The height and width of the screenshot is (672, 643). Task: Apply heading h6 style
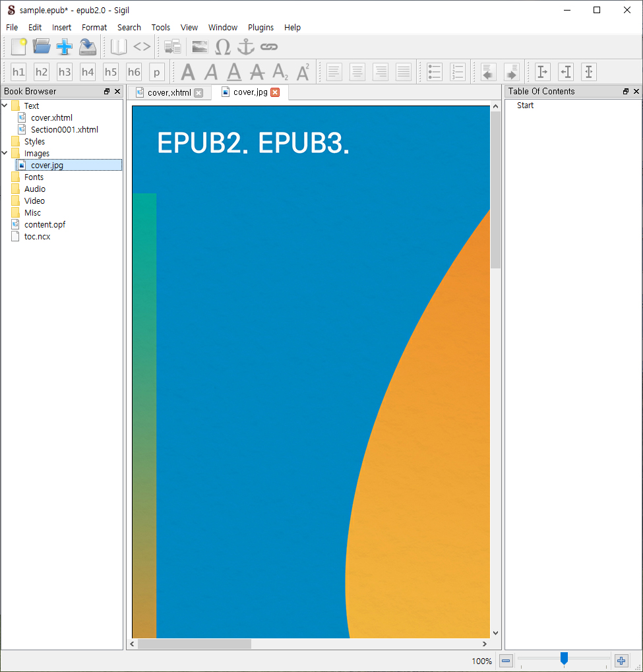pos(134,72)
